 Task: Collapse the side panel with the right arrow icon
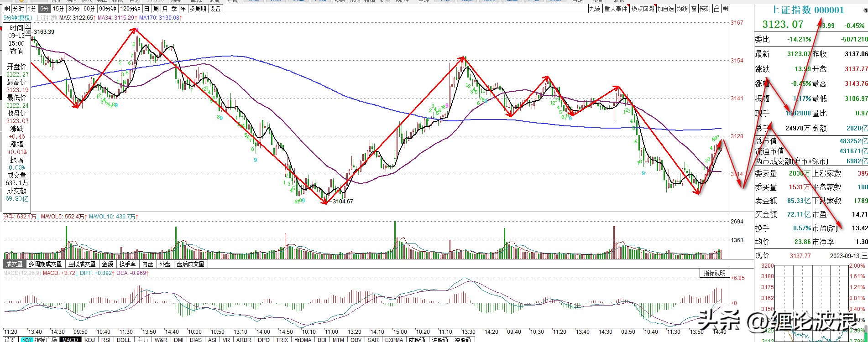(725, 9)
